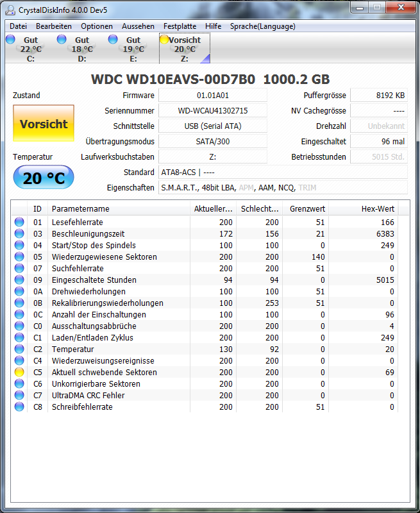This screenshot has width=420, height=513.
Task: Click yellow warning icon for Aktuell schwebende Sektoren
Action: coord(19,372)
